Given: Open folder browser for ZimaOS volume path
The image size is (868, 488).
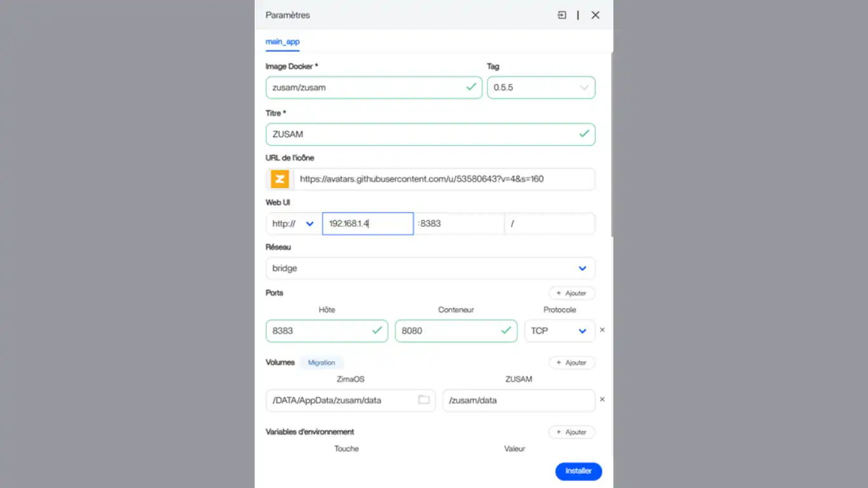Looking at the screenshot, I should [424, 400].
